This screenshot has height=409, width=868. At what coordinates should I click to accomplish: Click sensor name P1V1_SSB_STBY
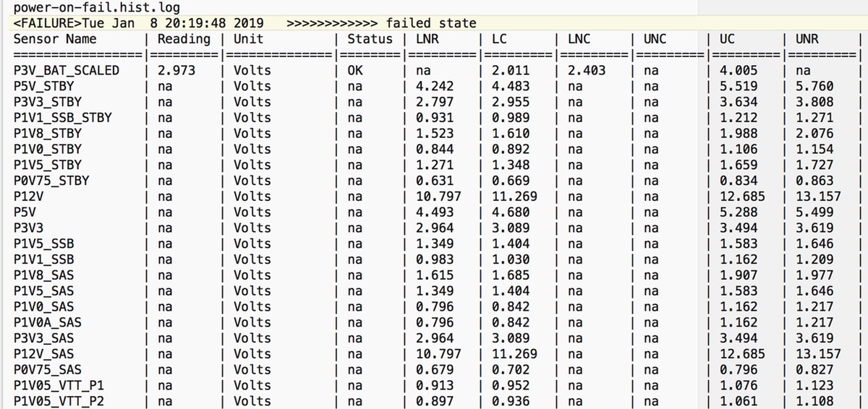click(x=63, y=118)
